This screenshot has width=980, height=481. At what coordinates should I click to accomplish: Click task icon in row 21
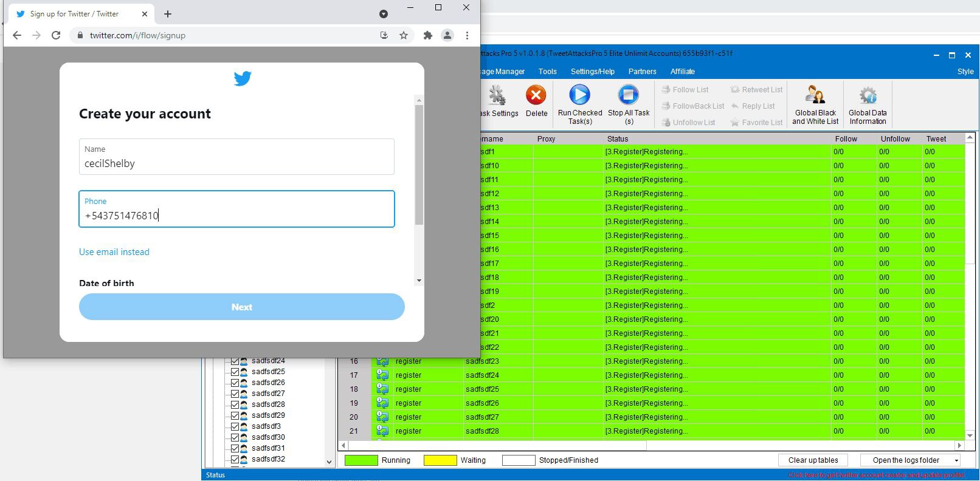click(382, 431)
